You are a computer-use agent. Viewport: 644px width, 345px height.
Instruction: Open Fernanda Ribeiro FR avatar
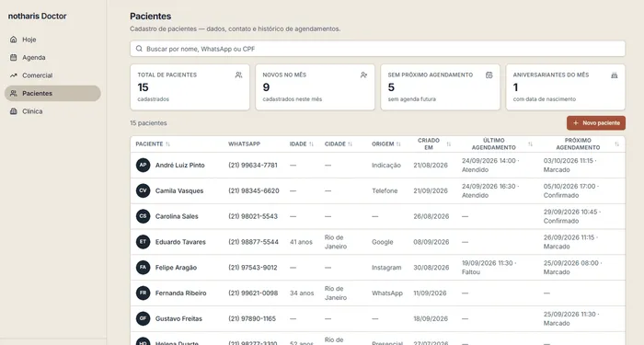click(x=143, y=293)
